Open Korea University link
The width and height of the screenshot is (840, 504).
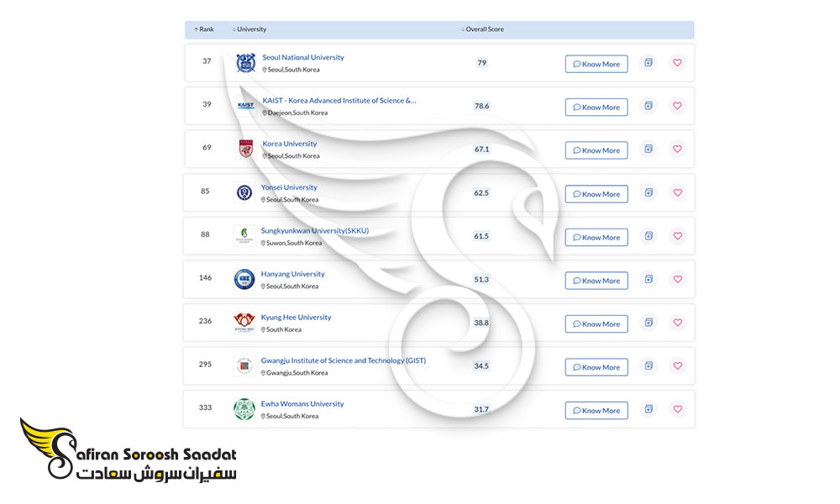coord(289,144)
